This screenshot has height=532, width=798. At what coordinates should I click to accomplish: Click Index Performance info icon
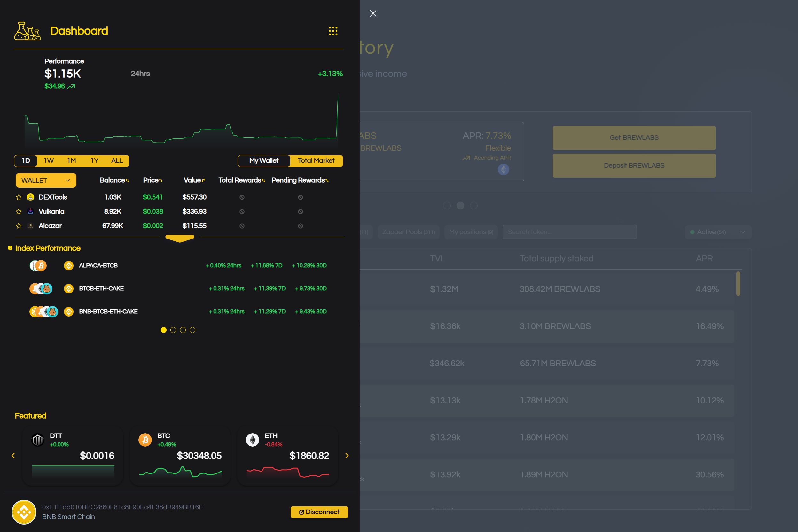[10, 248]
